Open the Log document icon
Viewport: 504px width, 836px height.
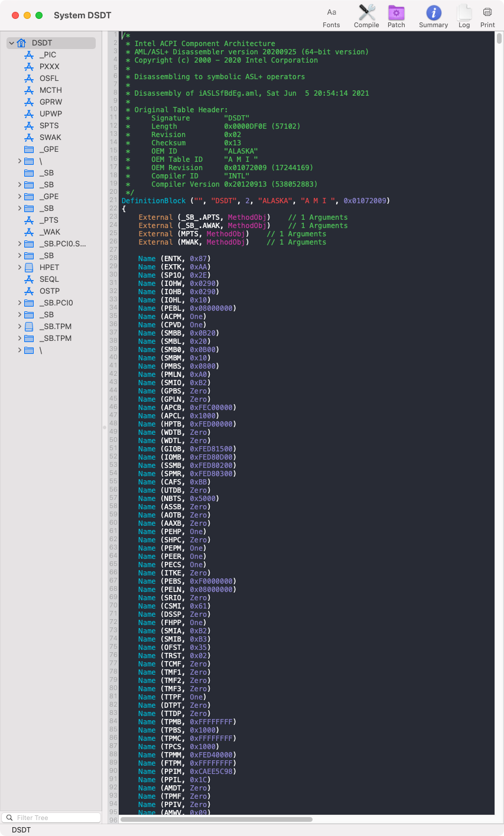pyautogui.click(x=464, y=17)
